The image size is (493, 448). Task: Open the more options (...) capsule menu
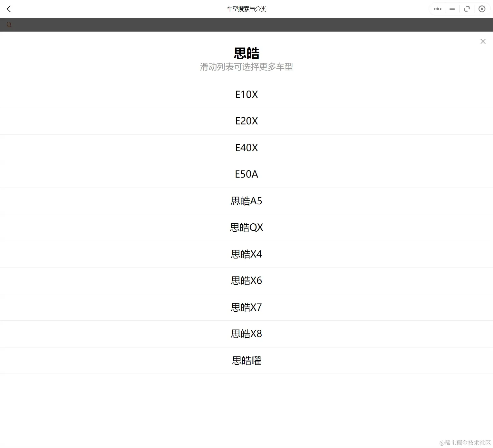pyautogui.click(x=437, y=9)
